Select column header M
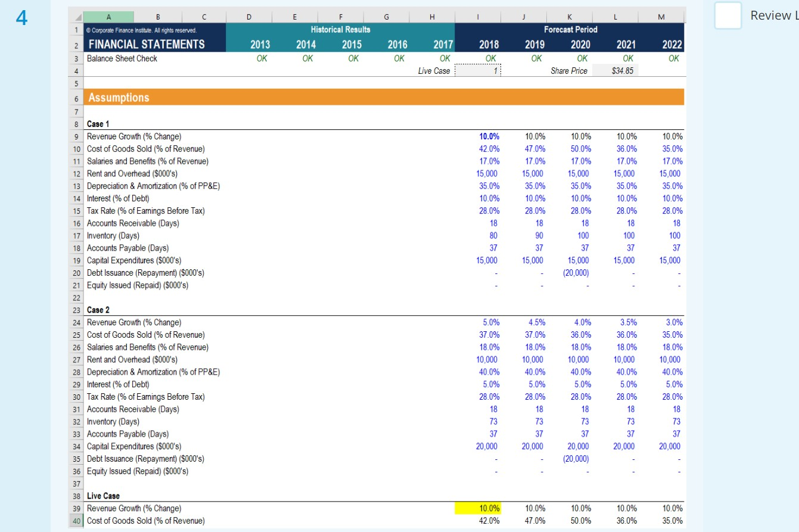This screenshot has height=532, width=799. point(661,18)
